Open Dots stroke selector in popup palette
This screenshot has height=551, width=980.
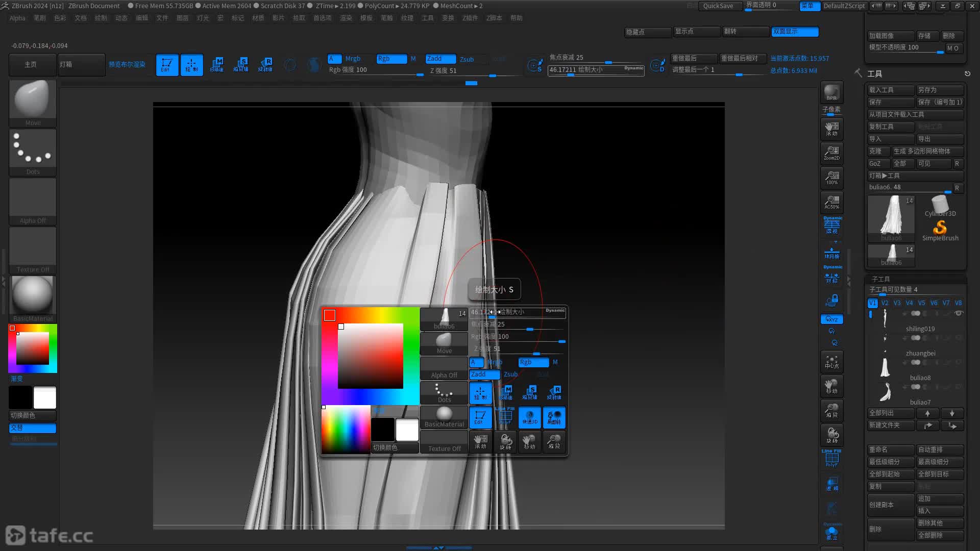point(444,393)
